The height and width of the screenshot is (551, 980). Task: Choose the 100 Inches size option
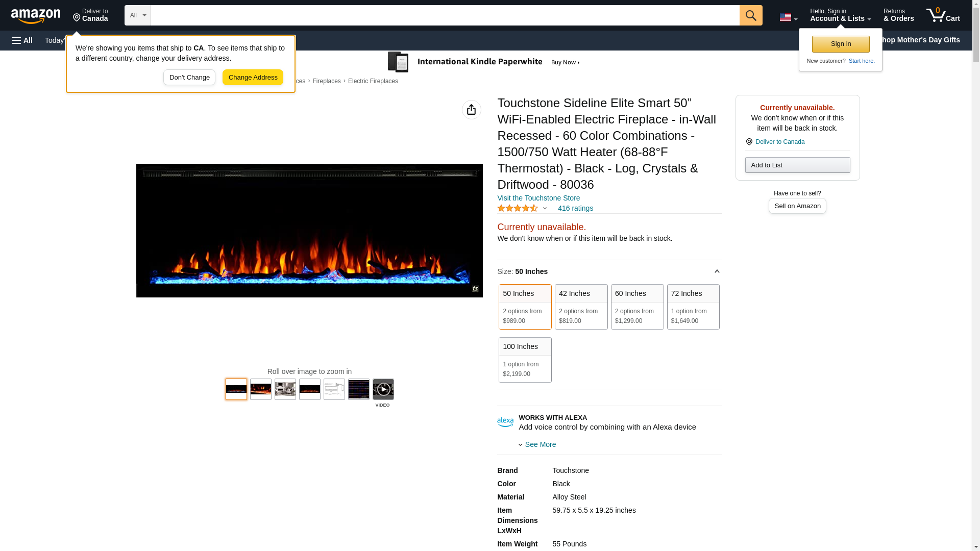(525, 360)
